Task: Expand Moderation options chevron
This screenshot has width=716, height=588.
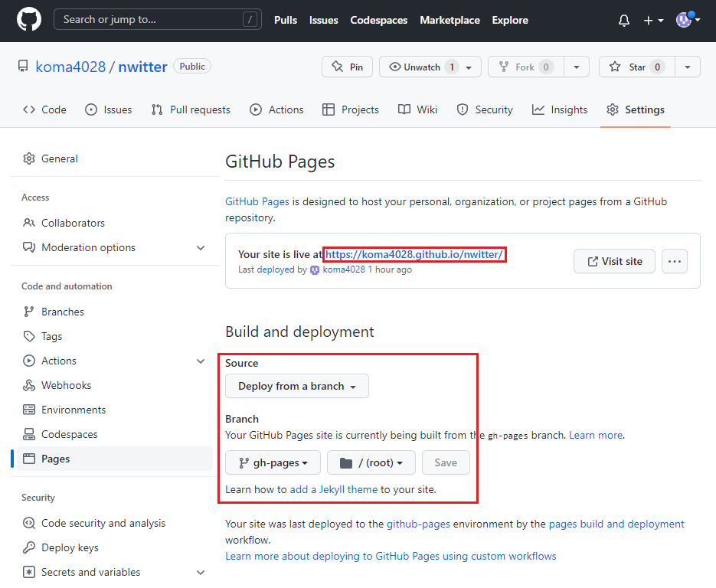Action: pyautogui.click(x=201, y=247)
